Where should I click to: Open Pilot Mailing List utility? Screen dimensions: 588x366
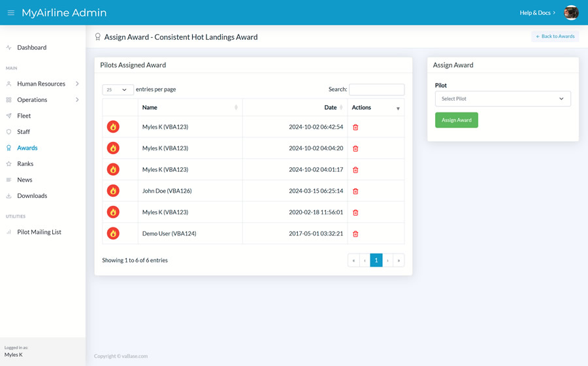pos(39,232)
